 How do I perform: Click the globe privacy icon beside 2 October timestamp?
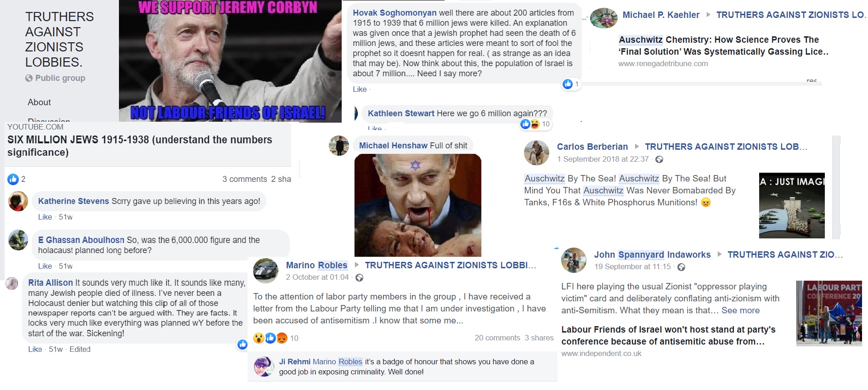click(360, 277)
